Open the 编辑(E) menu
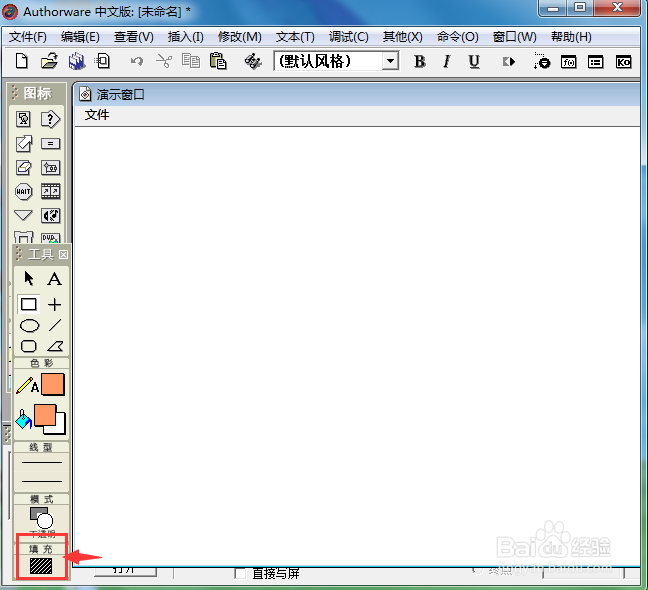Screen dimensions: 648x590 [80, 37]
